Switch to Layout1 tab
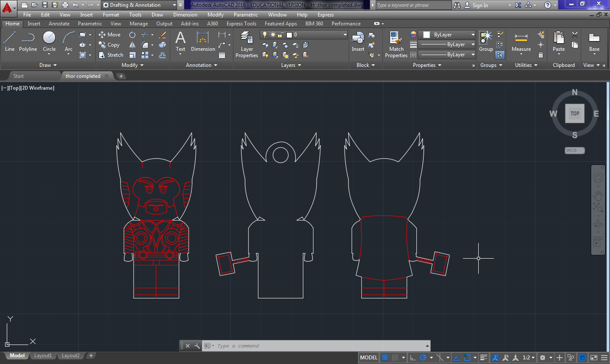Viewport: 610px width, 364px height. (43, 356)
